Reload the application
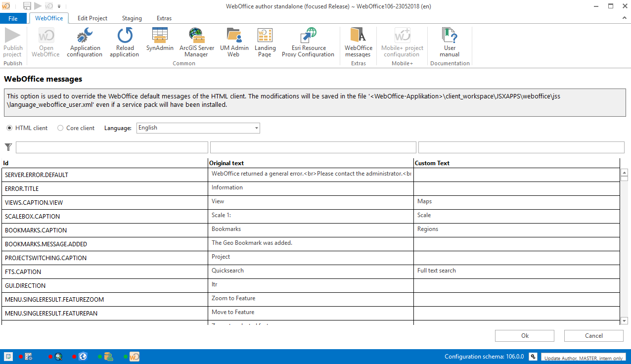631x364 pixels. point(124,42)
